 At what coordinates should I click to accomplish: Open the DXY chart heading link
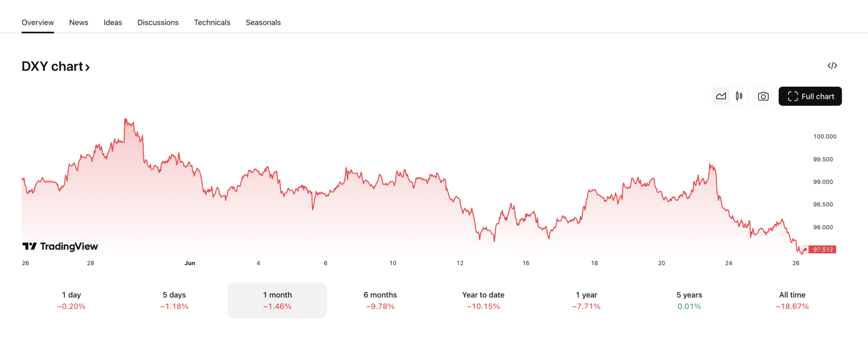(56, 66)
